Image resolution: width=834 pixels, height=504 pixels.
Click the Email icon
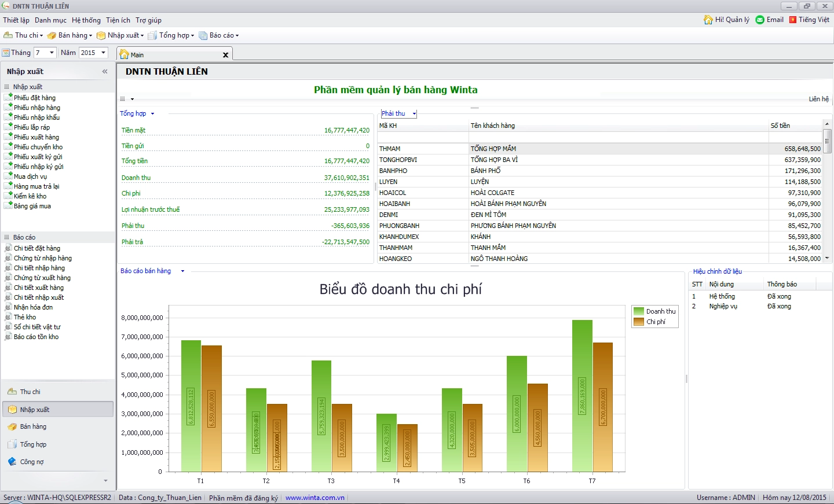tap(760, 20)
